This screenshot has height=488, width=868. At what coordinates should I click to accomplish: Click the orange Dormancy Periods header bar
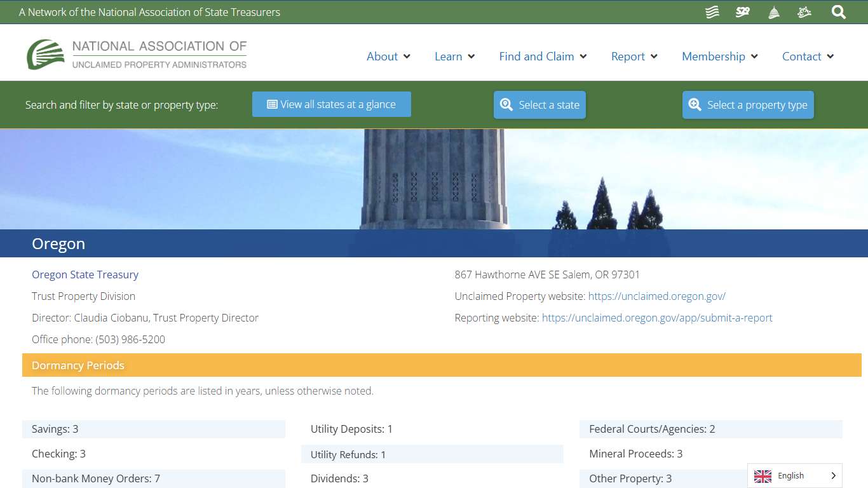(x=434, y=365)
